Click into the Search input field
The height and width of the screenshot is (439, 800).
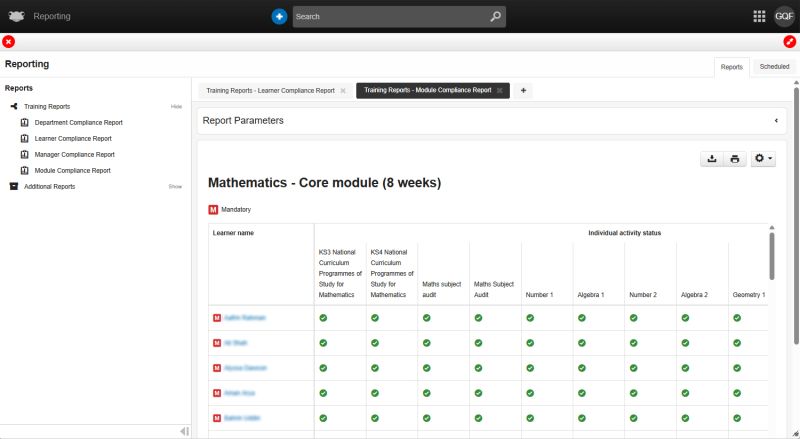[390, 16]
